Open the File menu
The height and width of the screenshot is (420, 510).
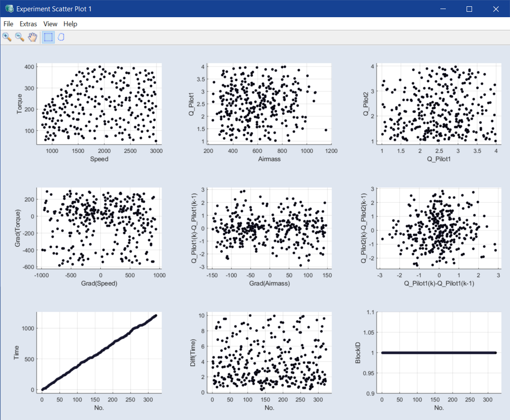tap(8, 24)
